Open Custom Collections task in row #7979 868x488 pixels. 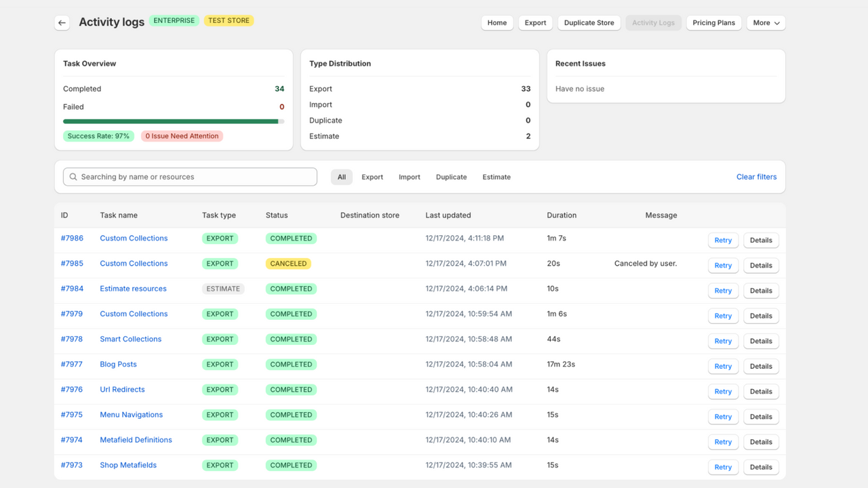[x=134, y=314]
